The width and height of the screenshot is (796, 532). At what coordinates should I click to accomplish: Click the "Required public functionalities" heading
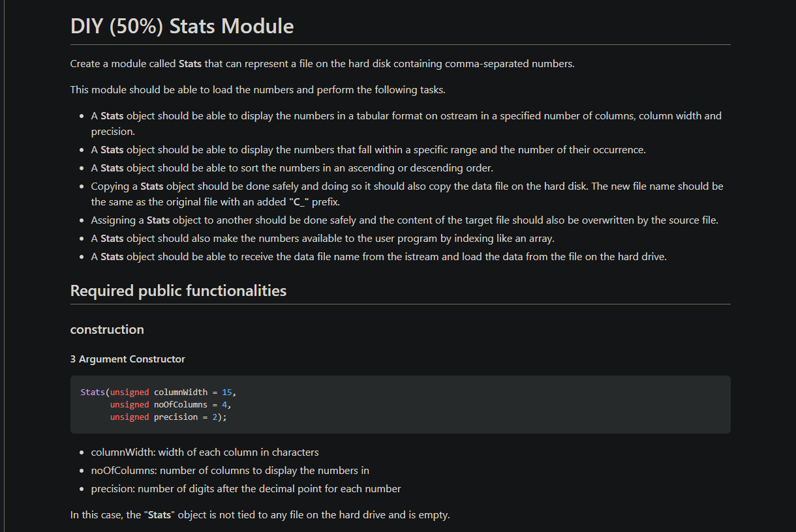tap(178, 291)
